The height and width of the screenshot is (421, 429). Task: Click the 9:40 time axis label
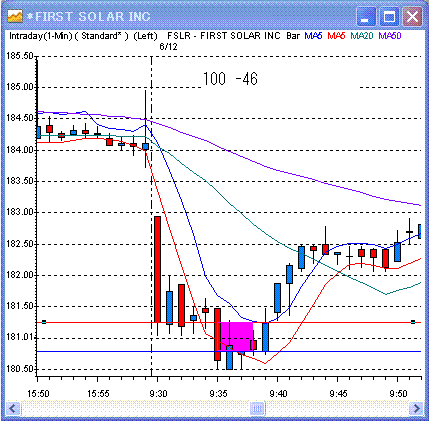(278, 394)
